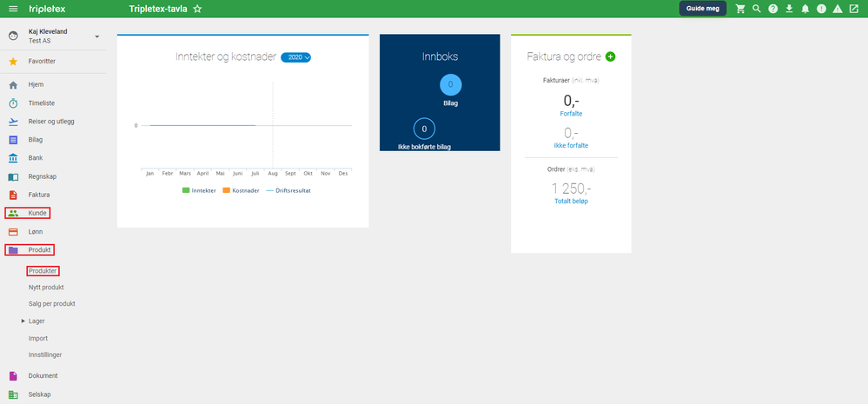Click the Bilag inbox circle
The width and height of the screenshot is (868, 404).
click(450, 84)
